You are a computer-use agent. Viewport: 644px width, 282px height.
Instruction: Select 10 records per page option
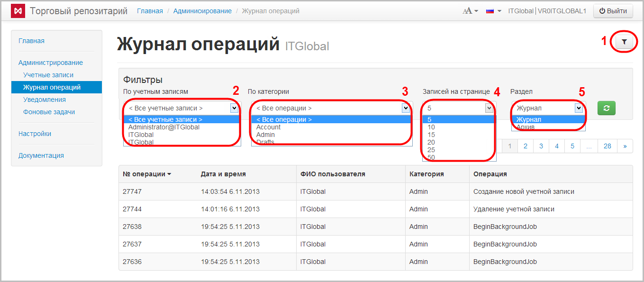[431, 127]
